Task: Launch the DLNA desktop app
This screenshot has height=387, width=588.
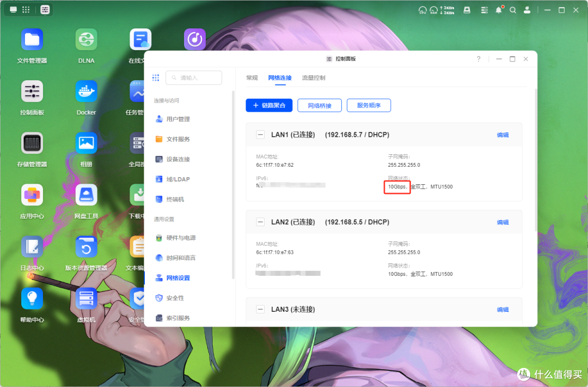Action: point(86,39)
